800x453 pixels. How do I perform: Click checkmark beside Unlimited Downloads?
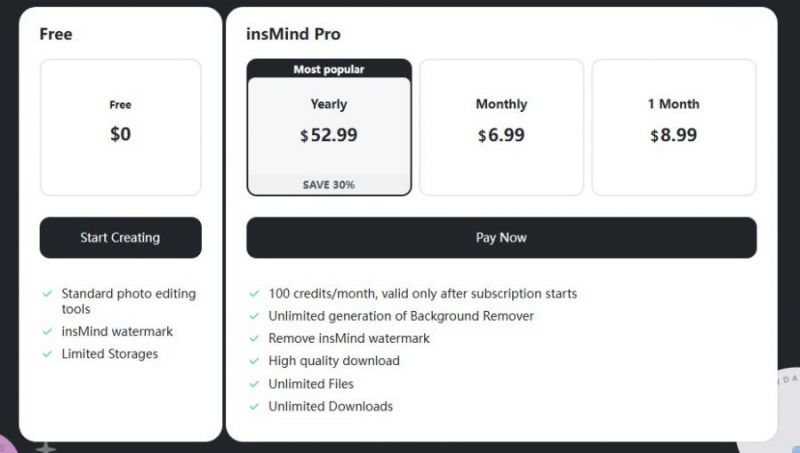(x=254, y=407)
